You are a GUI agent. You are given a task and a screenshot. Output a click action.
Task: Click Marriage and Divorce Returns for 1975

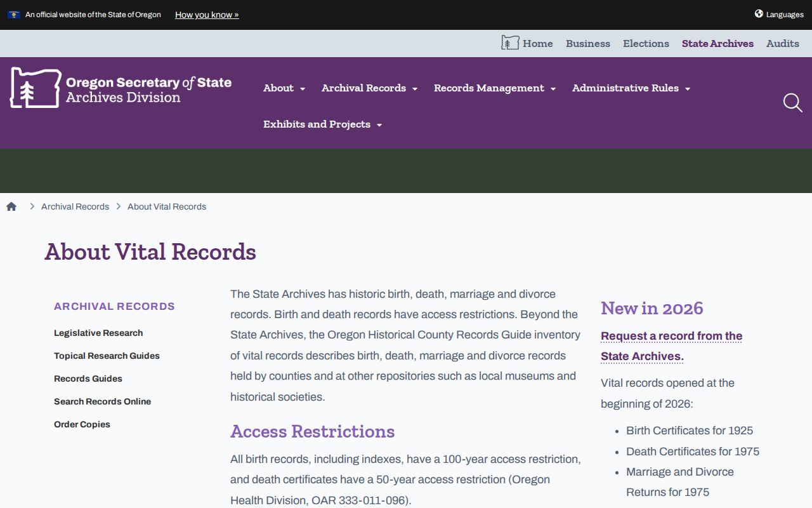680,482
